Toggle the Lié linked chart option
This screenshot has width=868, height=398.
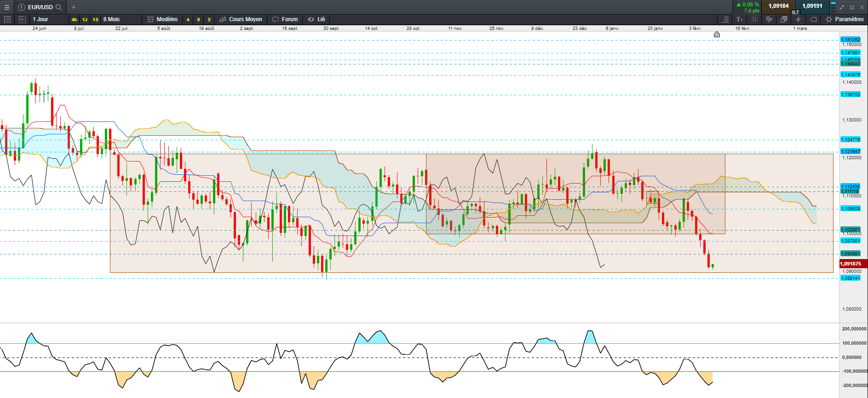316,19
